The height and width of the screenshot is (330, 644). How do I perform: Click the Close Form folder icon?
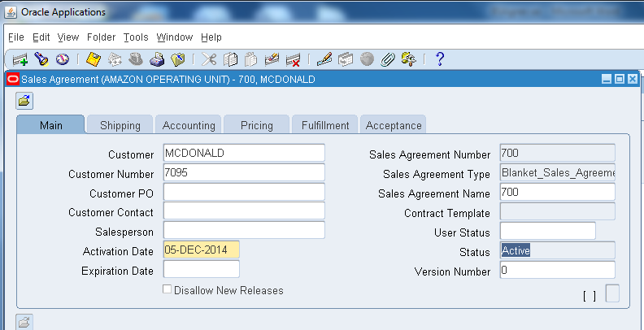(x=178, y=59)
